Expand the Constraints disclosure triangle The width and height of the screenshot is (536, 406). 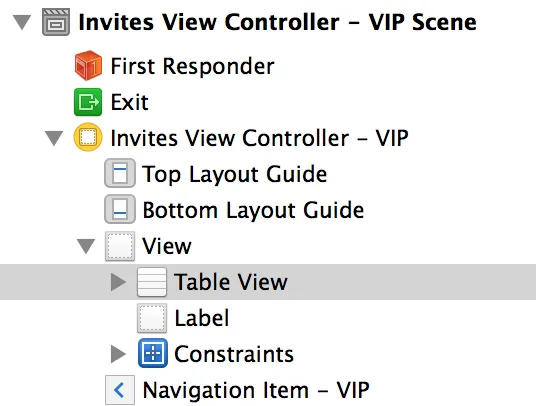(118, 354)
